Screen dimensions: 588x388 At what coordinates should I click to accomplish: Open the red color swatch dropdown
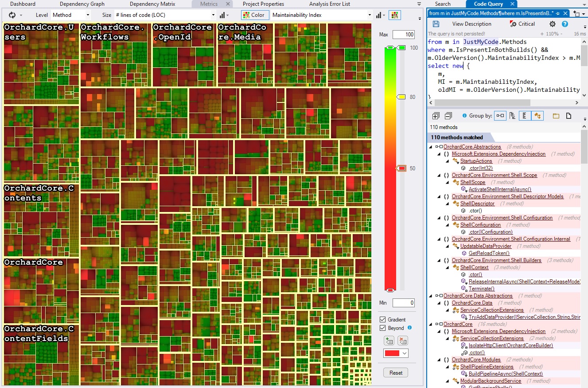pos(396,353)
